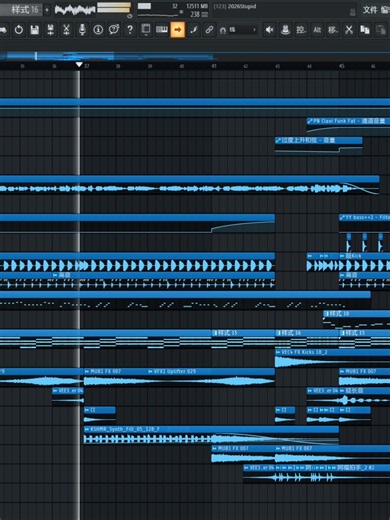This screenshot has width=390, height=520.
Task: Open the project info (i) icon
Action: pyautogui.click(x=98, y=30)
